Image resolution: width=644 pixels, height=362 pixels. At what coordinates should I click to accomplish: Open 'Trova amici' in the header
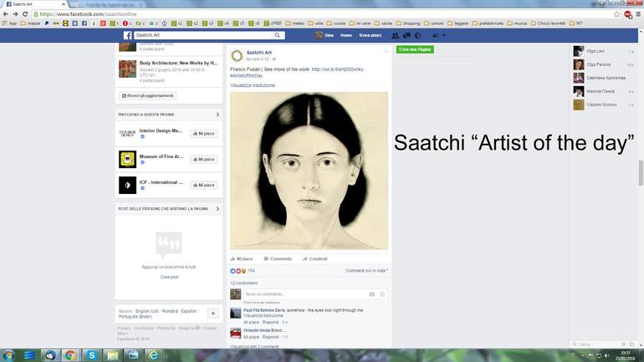(x=370, y=36)
